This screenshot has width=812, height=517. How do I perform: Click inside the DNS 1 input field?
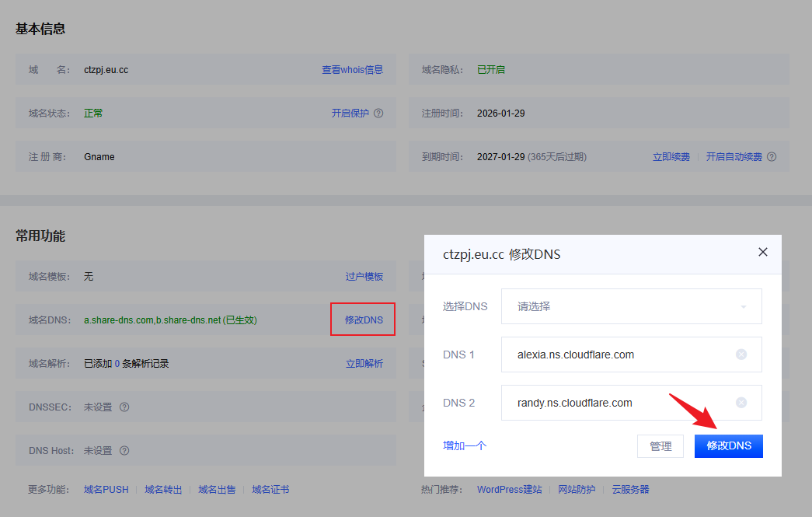coord(614,355)
